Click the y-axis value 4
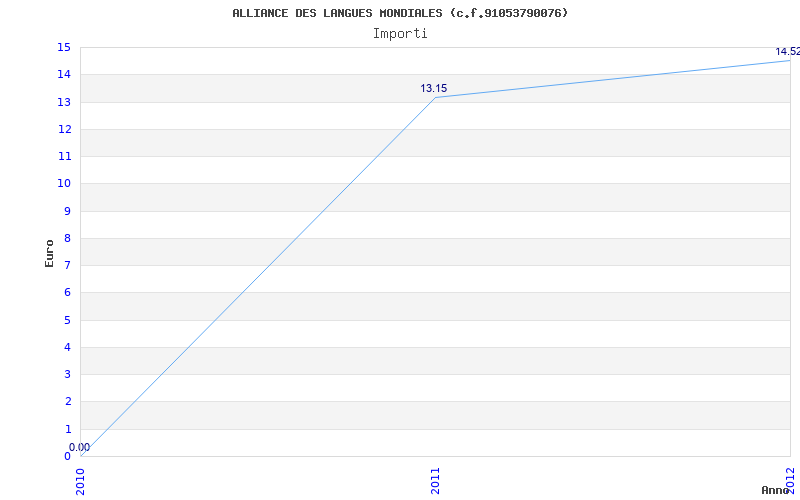800x500 pixels. tap(67, 347)
